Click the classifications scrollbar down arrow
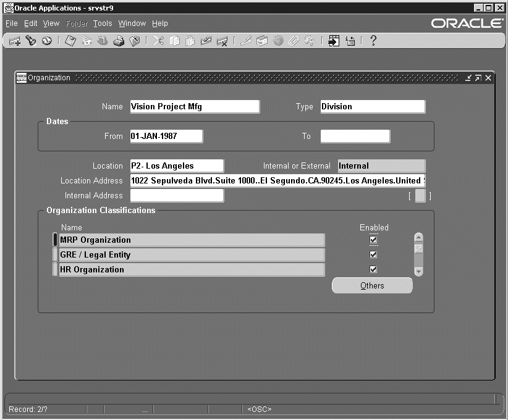Screen dimensions: 508x420 [418, 271]
